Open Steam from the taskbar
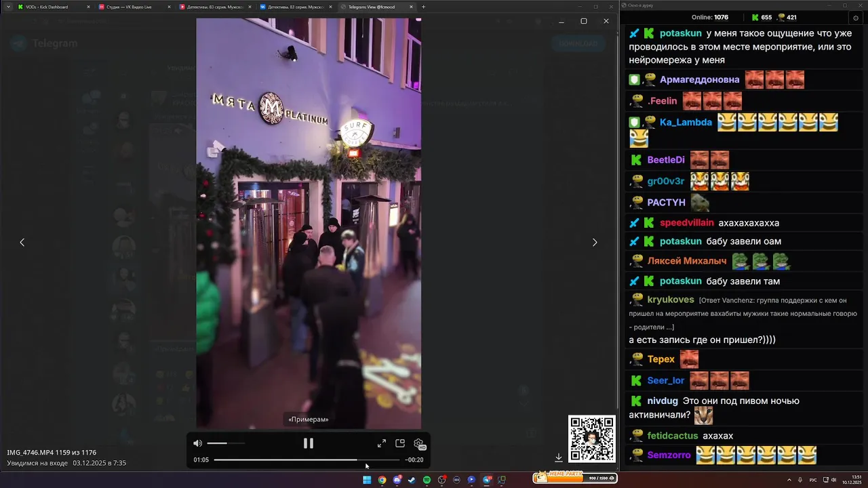The width and height of the screenshot is (868, 488). click(x=412, y=480)
